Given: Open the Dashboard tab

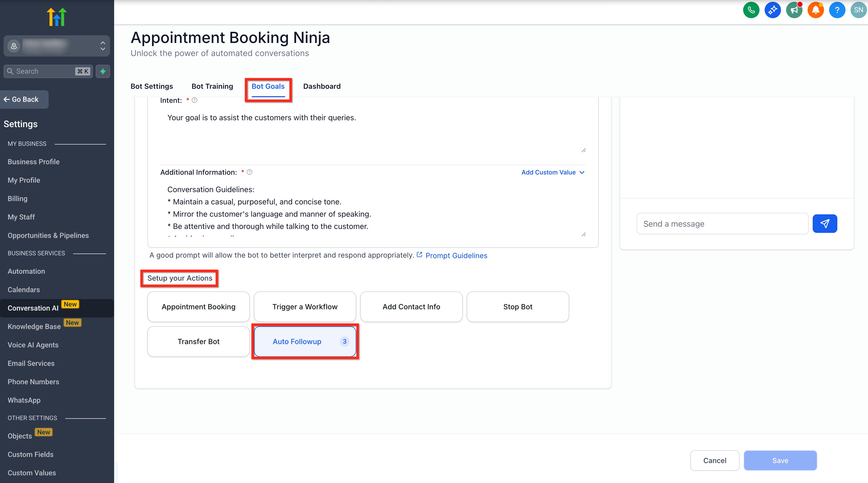Looking at the screenshot, I should click(322, 86).
